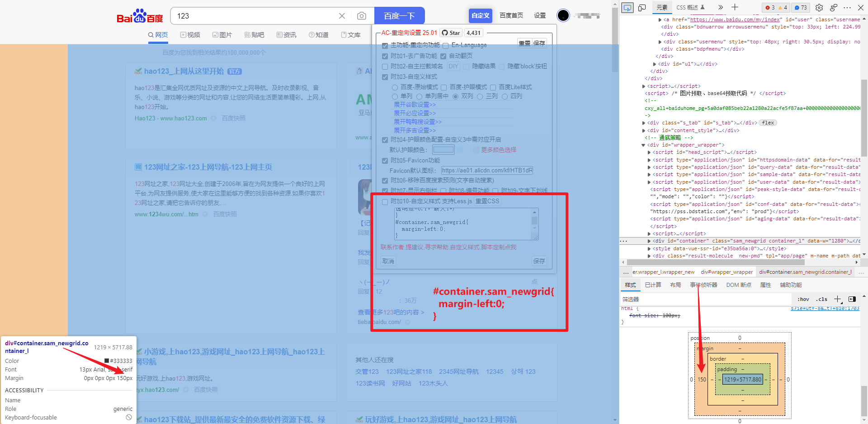The image size is (868, 424).
Task: Toggle computed styles sidebar icon in Styles pane
Action: 852,299
